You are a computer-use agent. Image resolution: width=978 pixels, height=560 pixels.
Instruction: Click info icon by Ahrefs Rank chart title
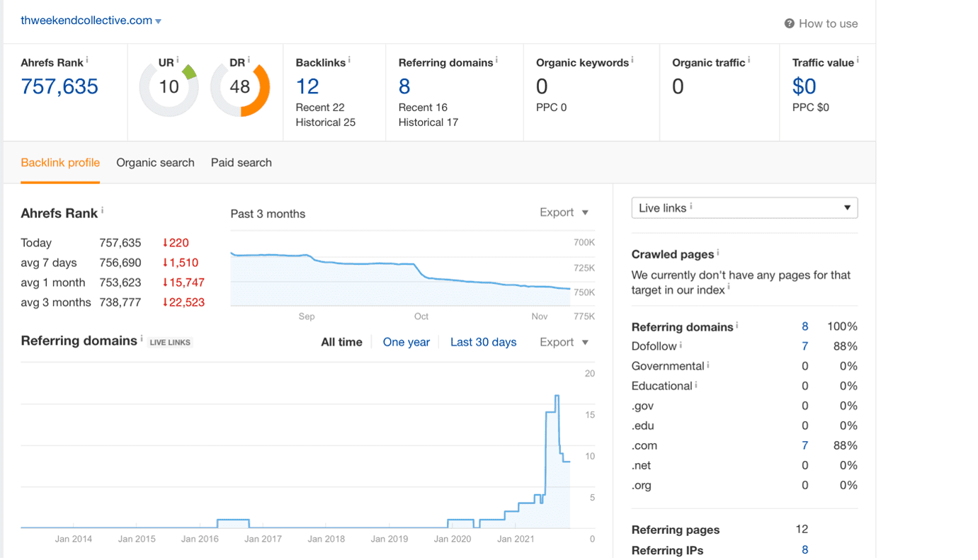tap(102, 210)
